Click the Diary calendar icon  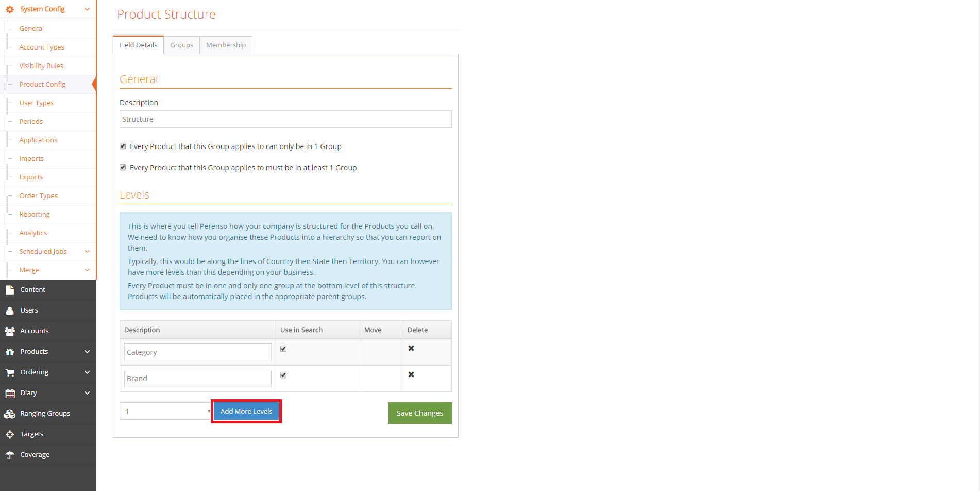point(10,393)
